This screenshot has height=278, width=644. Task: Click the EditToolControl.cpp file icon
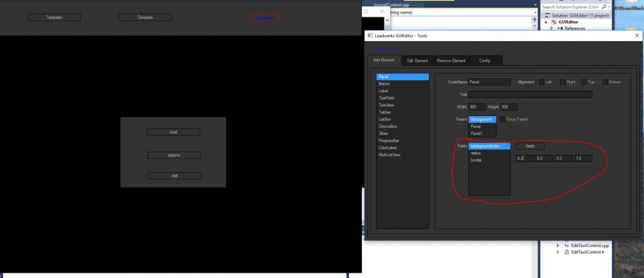(x=566, y=245)
